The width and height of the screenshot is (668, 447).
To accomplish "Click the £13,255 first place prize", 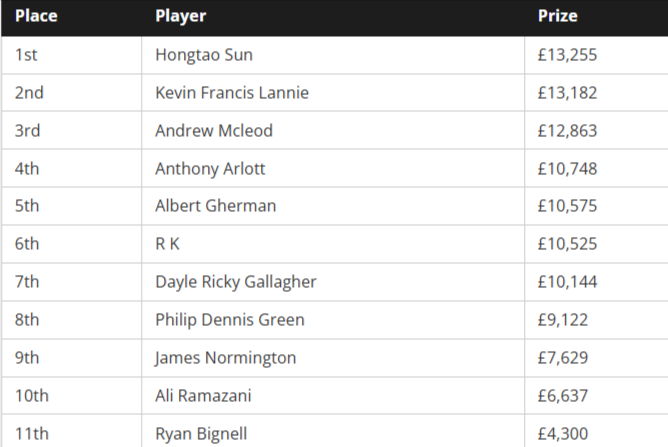I will [567, 55].
